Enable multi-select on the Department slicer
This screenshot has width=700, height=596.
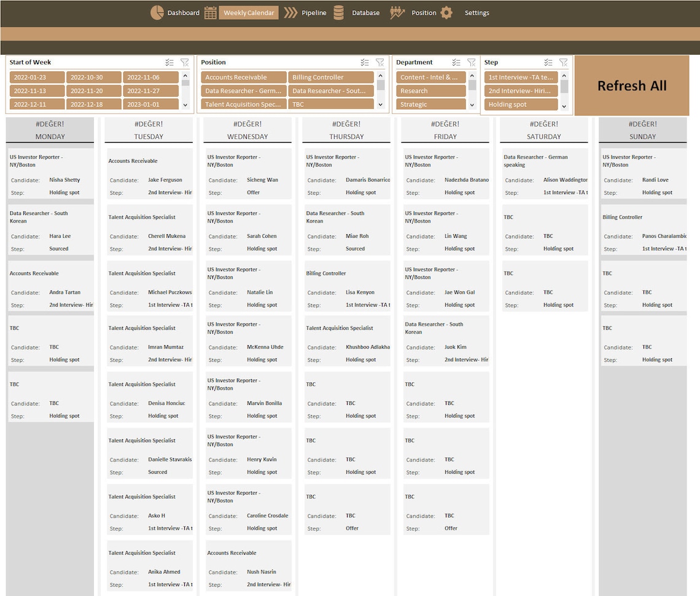(456, 62)
